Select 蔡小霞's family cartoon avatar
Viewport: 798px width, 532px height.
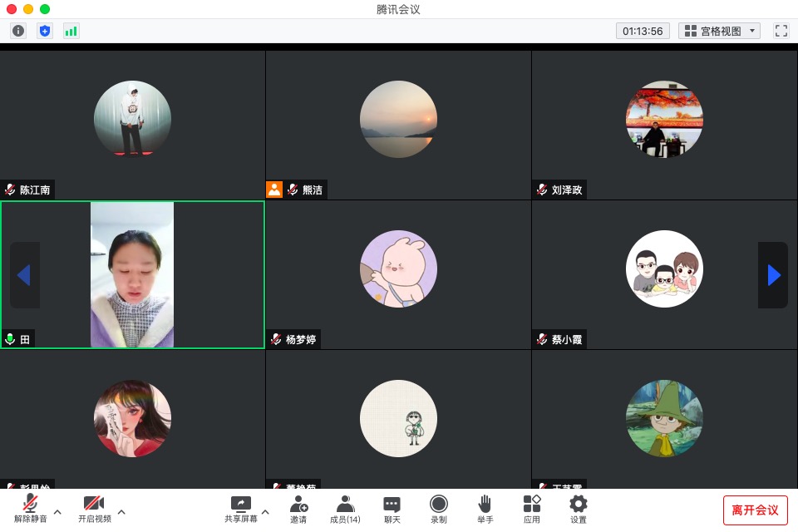[x=664, y=268]
